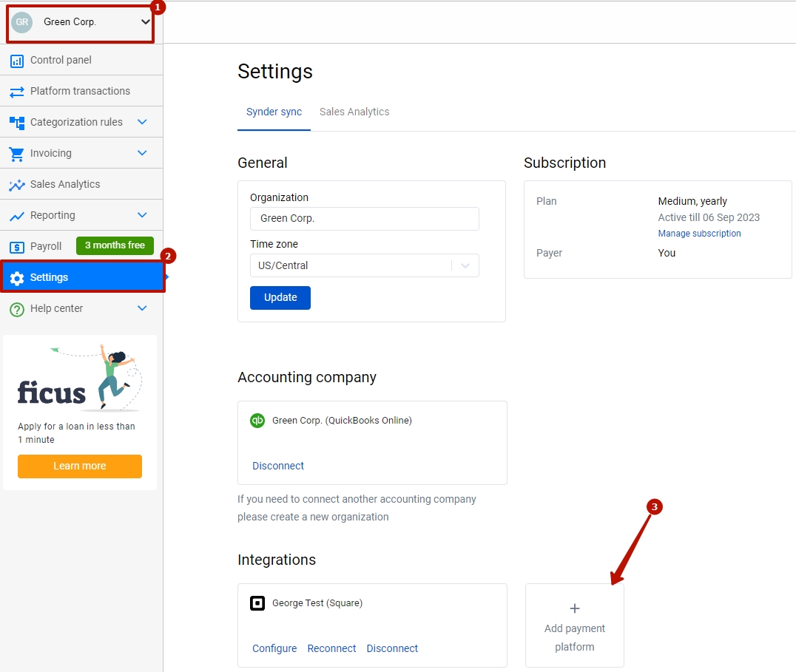Expand the Reporting submenu chevron
Image resolution: width=796 pixels, height=672 pixels.
pos(142,215)
